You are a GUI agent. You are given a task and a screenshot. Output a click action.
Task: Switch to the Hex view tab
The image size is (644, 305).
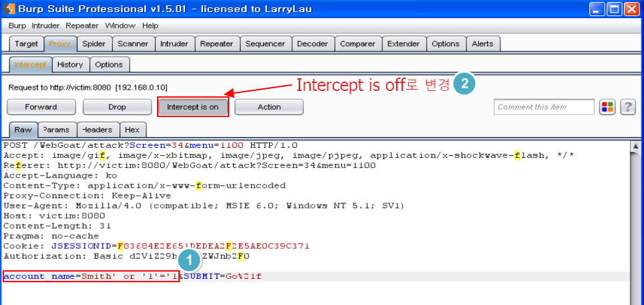coord(132,130)
